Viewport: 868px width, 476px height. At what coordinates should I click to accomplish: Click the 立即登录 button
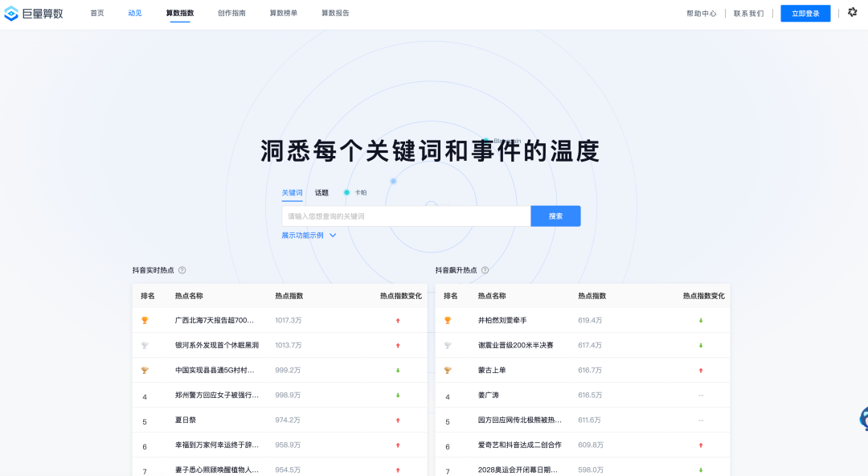[x=805, y=14]
